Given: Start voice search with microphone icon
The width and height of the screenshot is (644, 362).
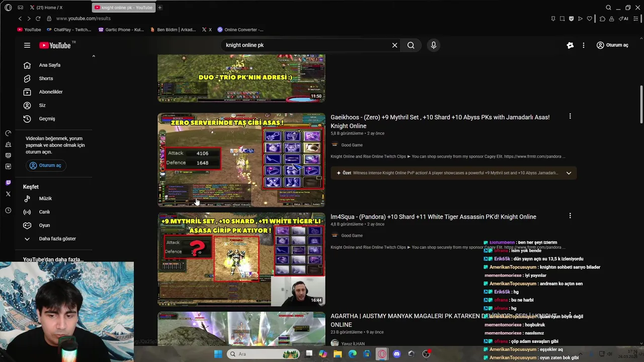Looking at the screenshot, I should (434, 45).
